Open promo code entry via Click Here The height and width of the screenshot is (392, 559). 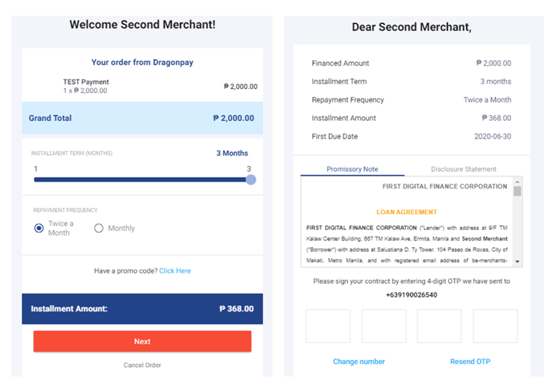coord(175,271)
